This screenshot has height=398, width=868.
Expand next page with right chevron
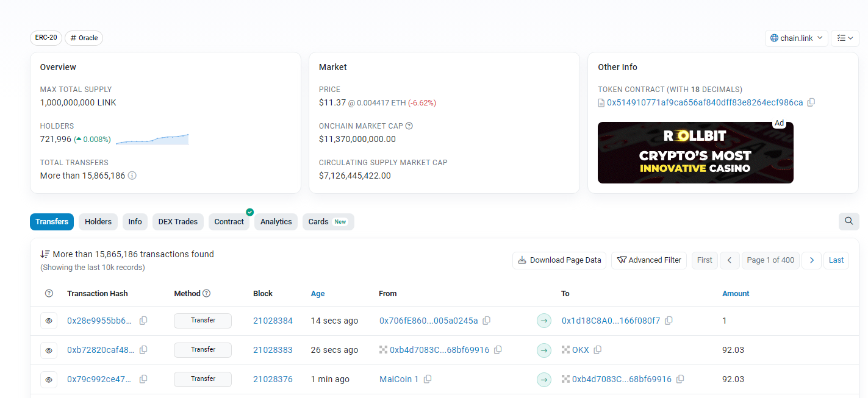click(x=811, y=260)
